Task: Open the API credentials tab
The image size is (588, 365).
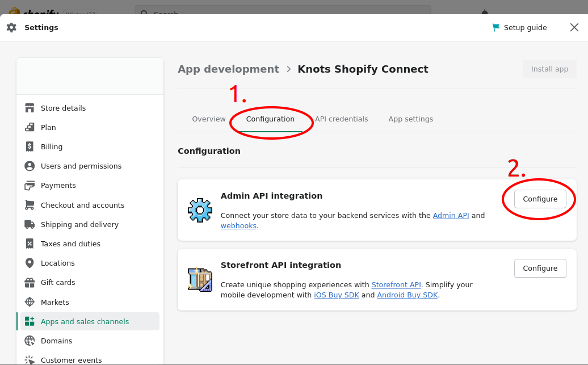Action: click(x=341, y=119)
